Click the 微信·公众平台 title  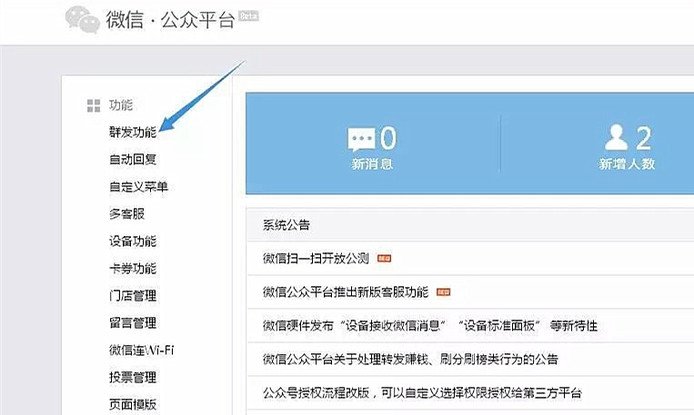pos(170,20)
